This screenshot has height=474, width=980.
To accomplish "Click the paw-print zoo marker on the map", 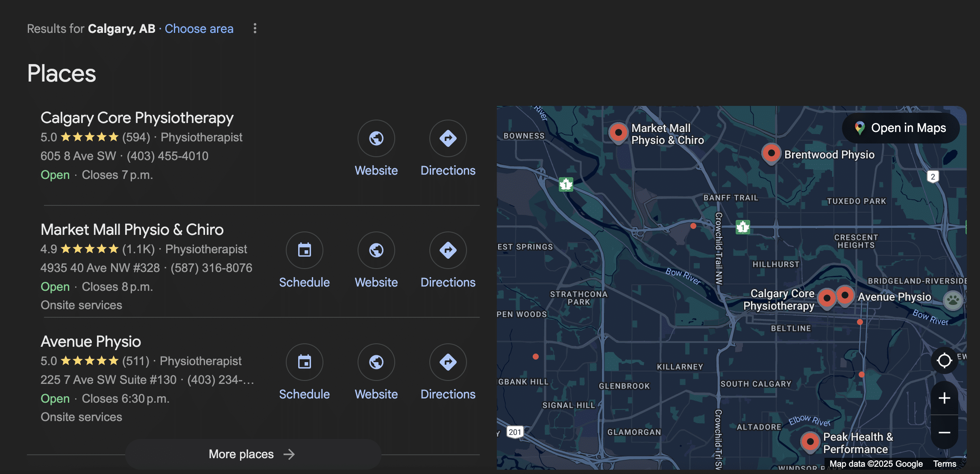I will [953, 300].
